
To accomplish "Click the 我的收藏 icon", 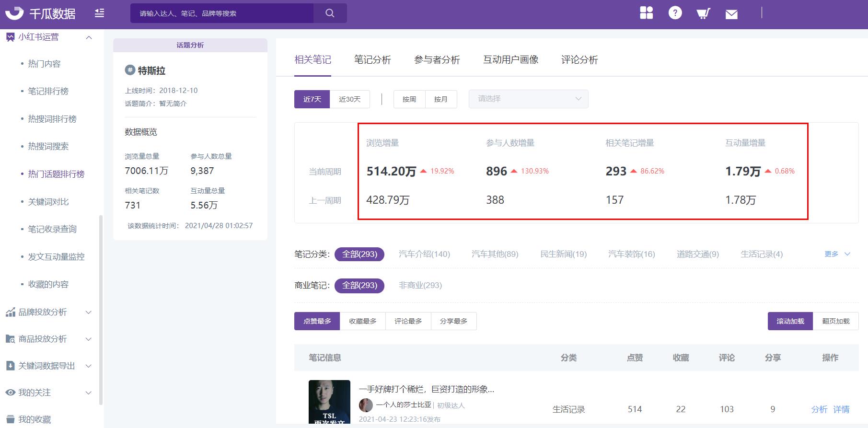I will pos(10,419).
